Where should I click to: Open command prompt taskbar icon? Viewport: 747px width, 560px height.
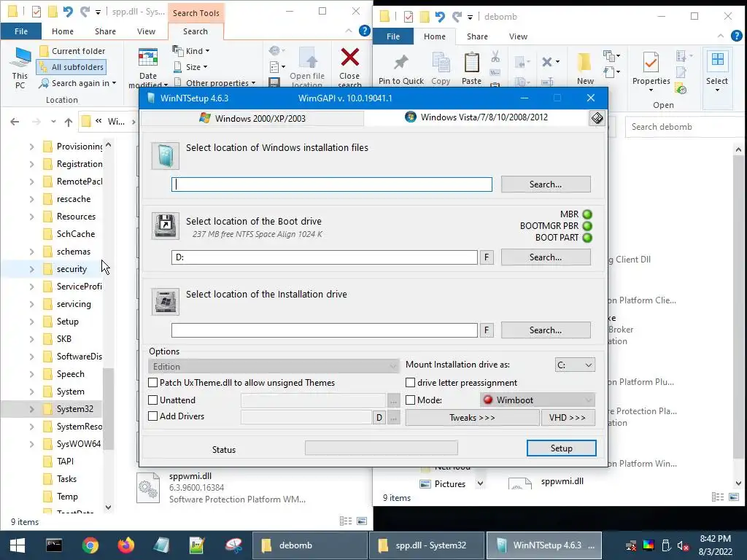coord(54,545)
